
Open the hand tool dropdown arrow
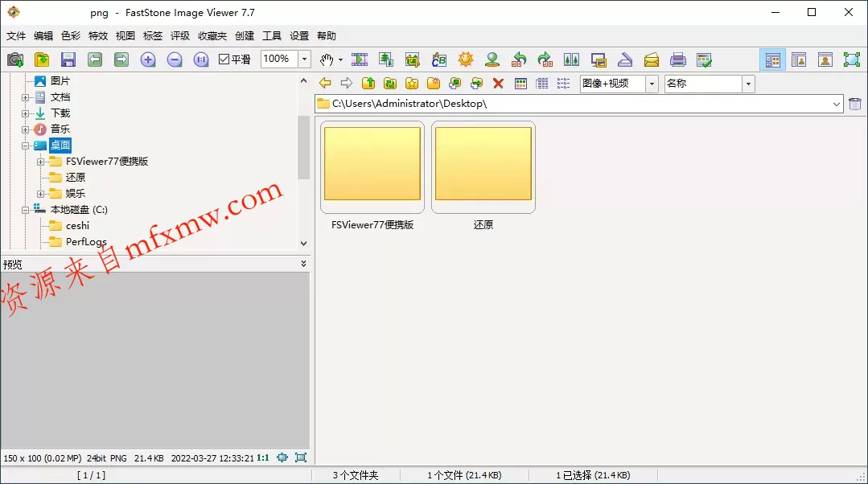coord(340,59)
